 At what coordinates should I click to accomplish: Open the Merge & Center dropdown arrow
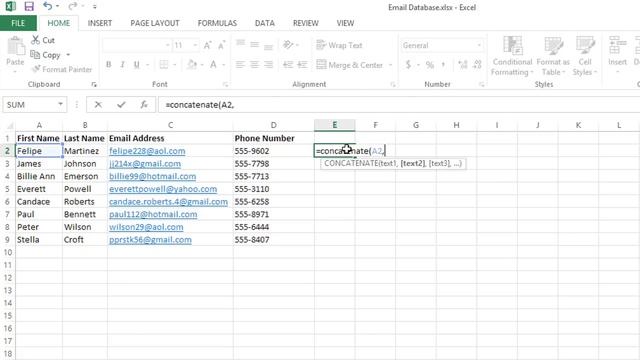point(390,64)
